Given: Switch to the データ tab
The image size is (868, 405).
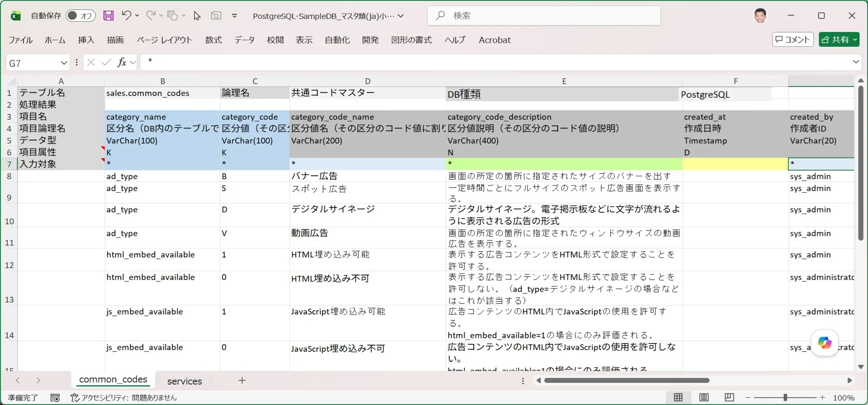Looking at the screenshot, I should pyautogui.click(x=245, y=40).
